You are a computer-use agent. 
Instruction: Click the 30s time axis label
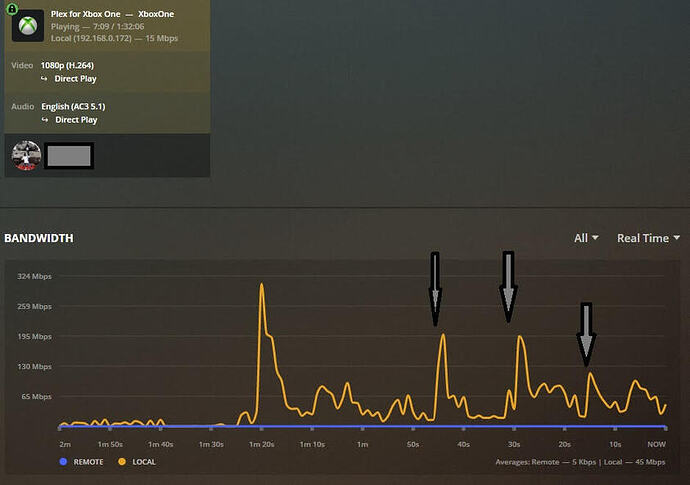tap(514, 445)
